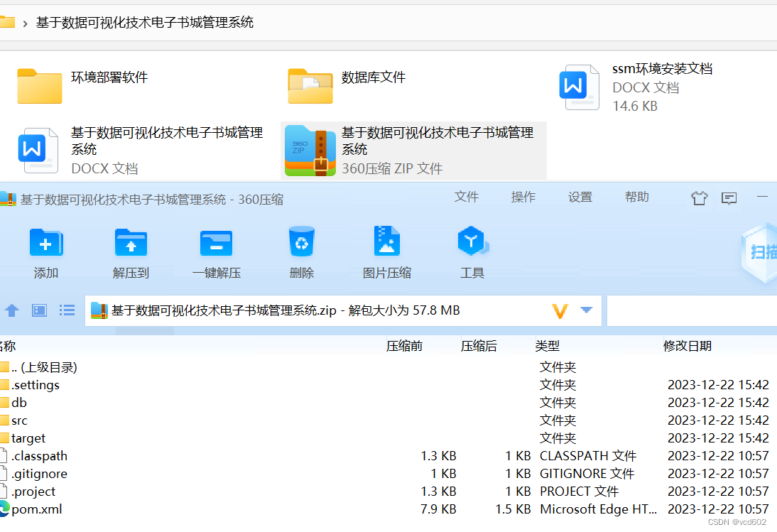Image resolution: width=777 pixels, height=532 pixels.
Task: Toggle the pane view icon beside address bar
Action: point(39,310)
